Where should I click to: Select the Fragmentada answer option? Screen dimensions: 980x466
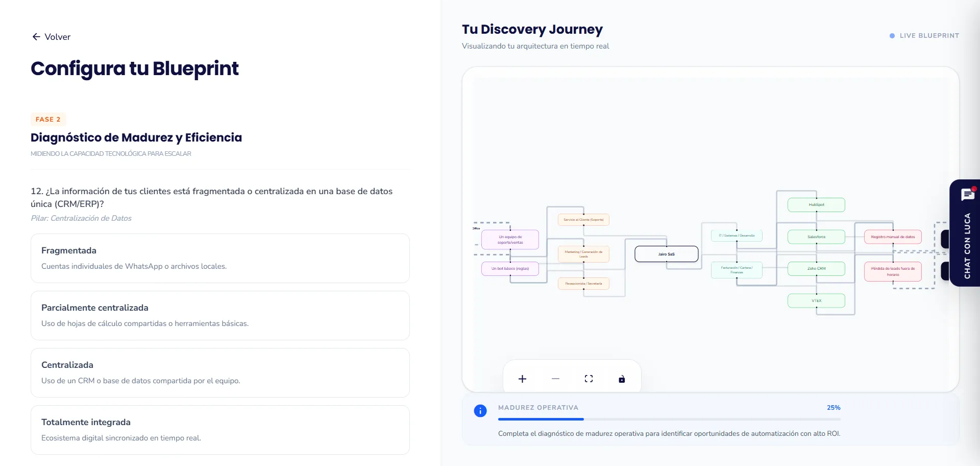tap(220, 258)
